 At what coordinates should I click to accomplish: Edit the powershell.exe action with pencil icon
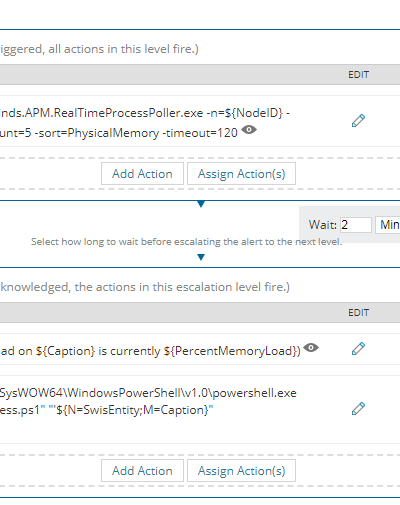(x=358, y=409)
